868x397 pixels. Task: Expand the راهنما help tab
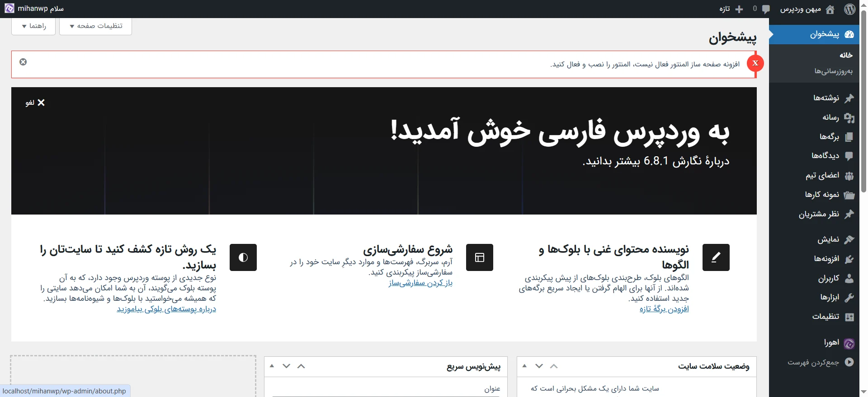coord(34,26)
